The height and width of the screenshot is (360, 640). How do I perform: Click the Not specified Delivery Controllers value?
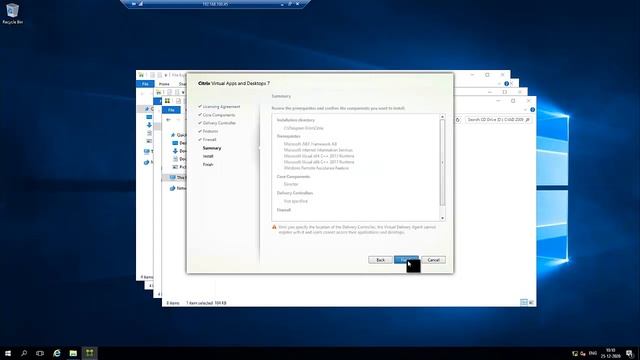296,201
